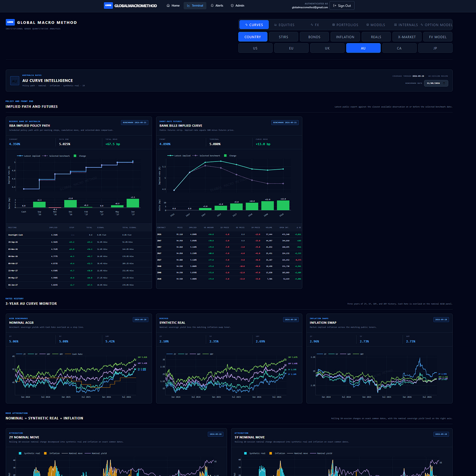Image resolution: width=476 pixels, height=476 pixels.
Task: Select the X-MARKET view button
Action: [407, 37]
